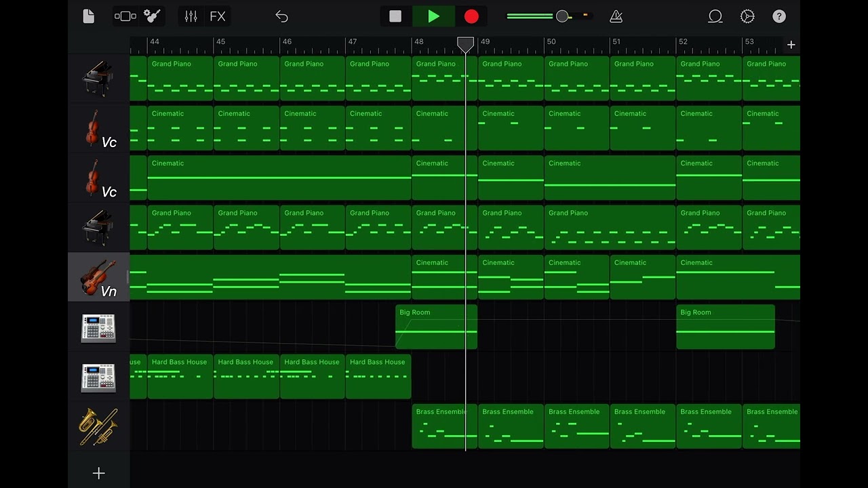Select Brass Ensemble region at bar 50
Image resolution: width=868 pixels, height=488 pixels.
point(576,426)
